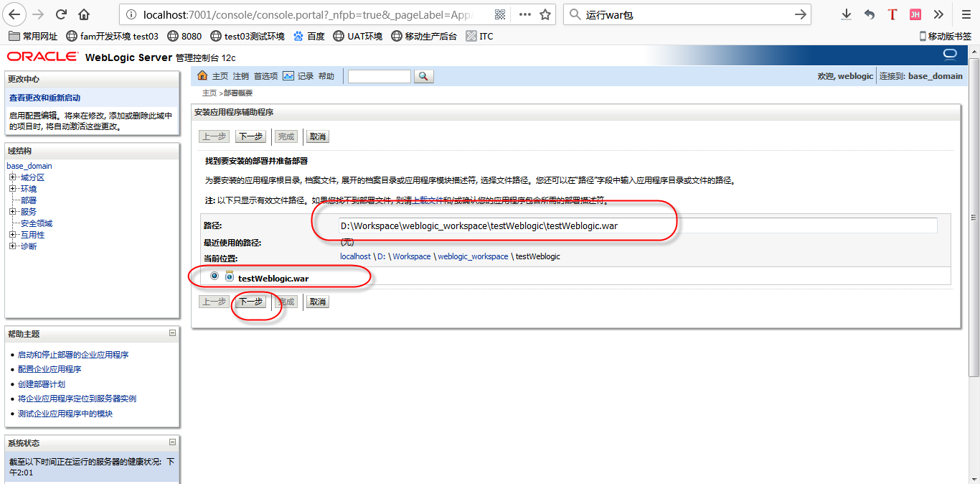980x484 pixels.
Task: Click 记录 record icon
Action: tap(288, 76)
